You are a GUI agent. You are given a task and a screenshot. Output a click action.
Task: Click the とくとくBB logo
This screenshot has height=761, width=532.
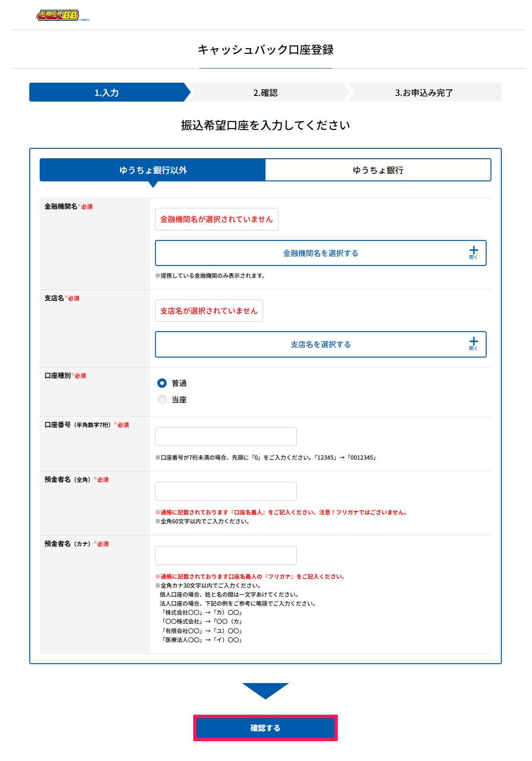tap(63, 16)
